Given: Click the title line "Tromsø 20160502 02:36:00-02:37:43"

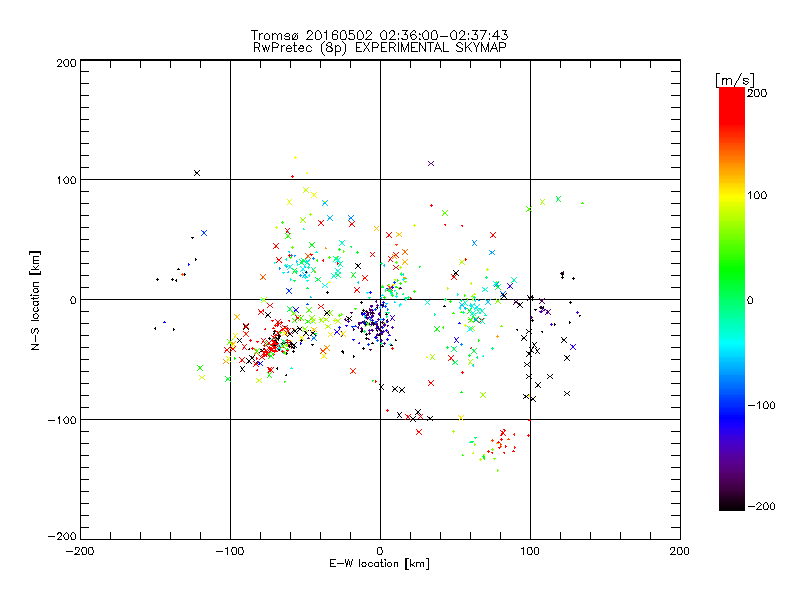Looking at the screenshot, I should [379, 35].
